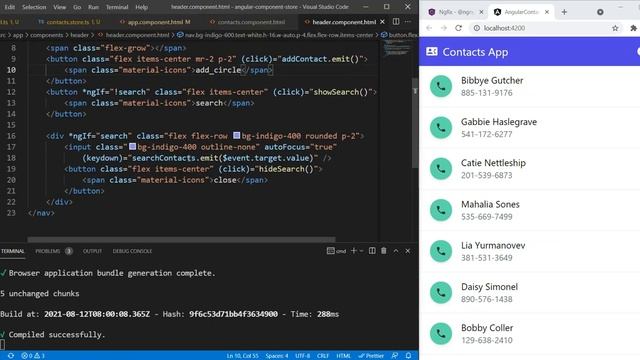Maximize the panel with the chevron-up icon
640x360 pixels.
coord(396,251)
